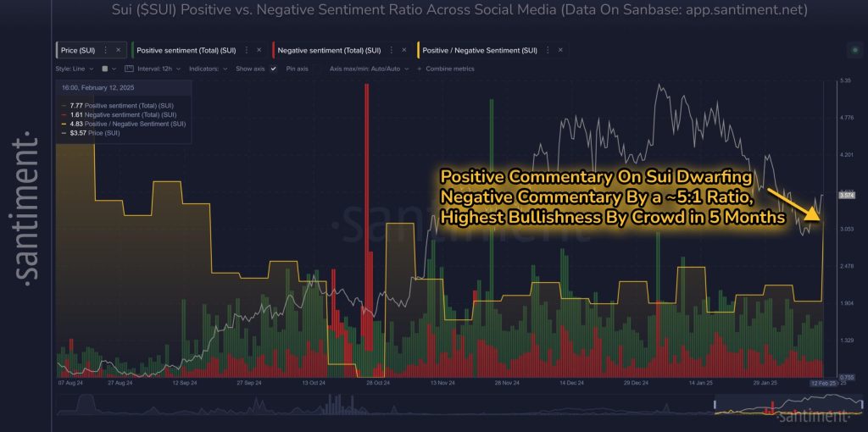The height and width of the screenshot is (432, 868).
Task: Open options menu for Positive / Negative Sentiment
Action: coord(548,50)
